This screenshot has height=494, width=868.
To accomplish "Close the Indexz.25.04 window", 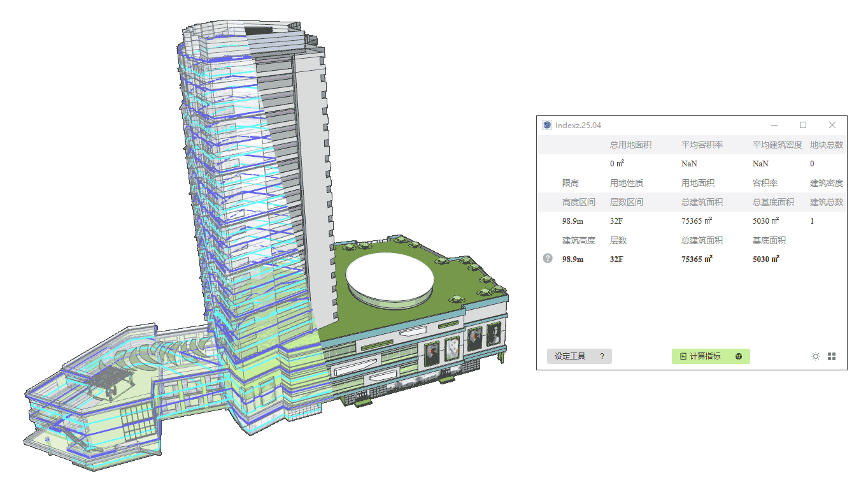I will 832,125.
